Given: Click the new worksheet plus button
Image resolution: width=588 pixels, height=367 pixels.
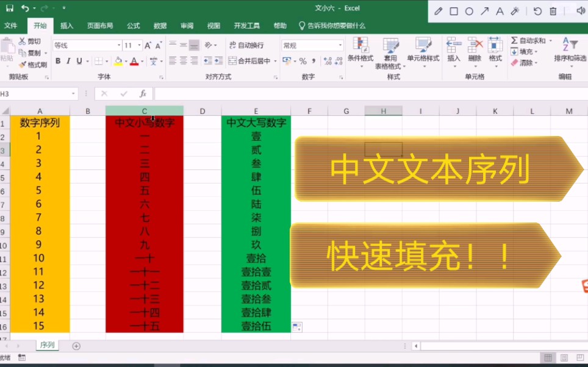Looking at the screenshot, I should coord(76,344).
